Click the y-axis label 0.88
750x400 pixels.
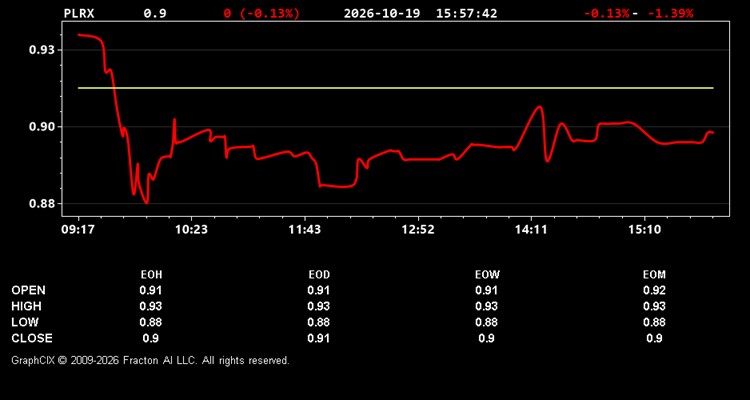[41, 204]
